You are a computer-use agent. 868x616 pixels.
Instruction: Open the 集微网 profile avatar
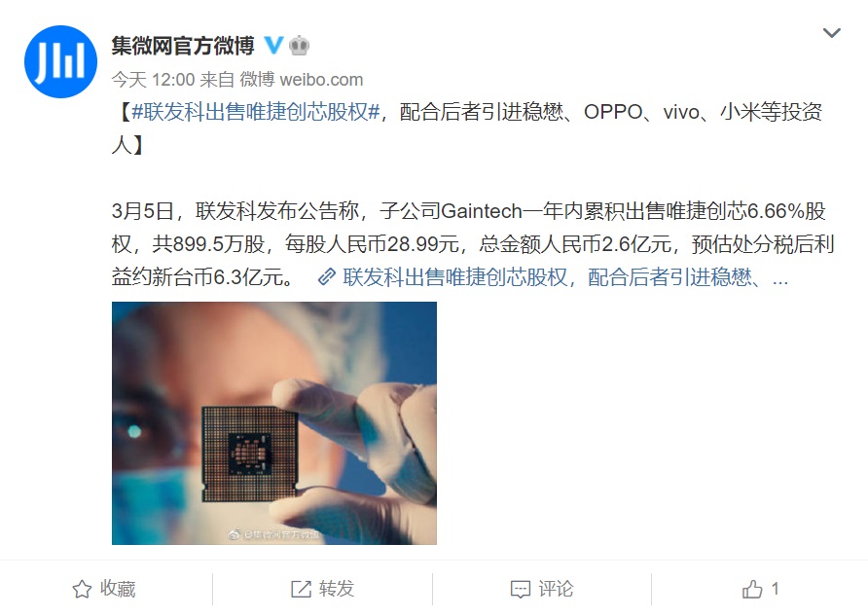tap(61, 61)
